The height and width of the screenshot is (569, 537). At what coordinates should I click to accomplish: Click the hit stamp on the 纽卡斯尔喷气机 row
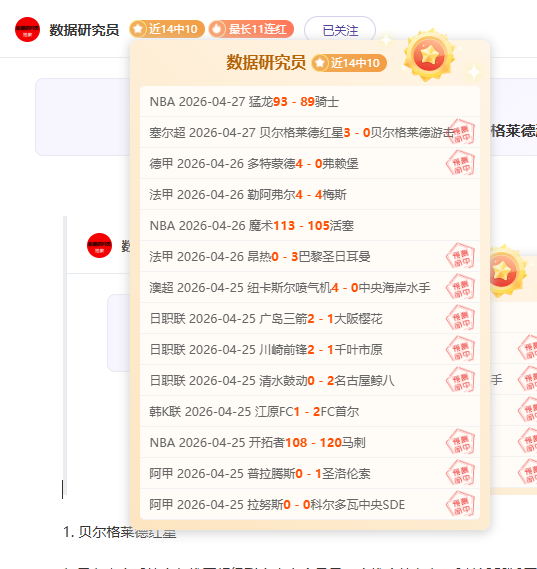[x=460, y=287]
